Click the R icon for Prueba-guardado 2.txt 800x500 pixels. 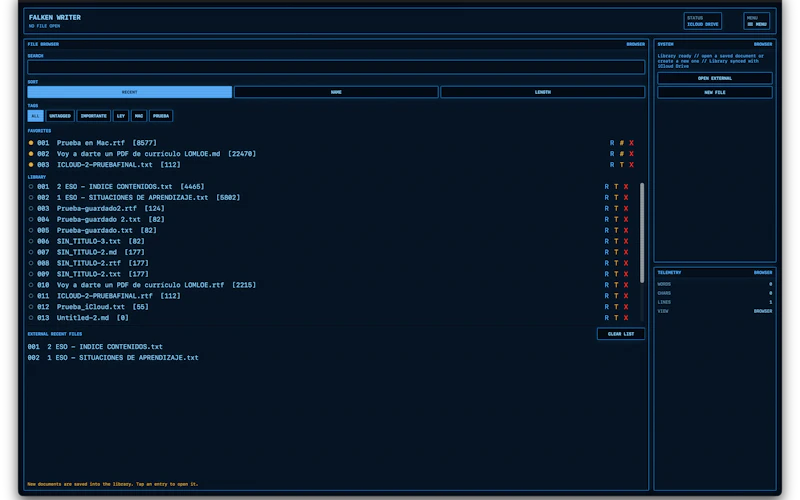click(x=607, y=219)
